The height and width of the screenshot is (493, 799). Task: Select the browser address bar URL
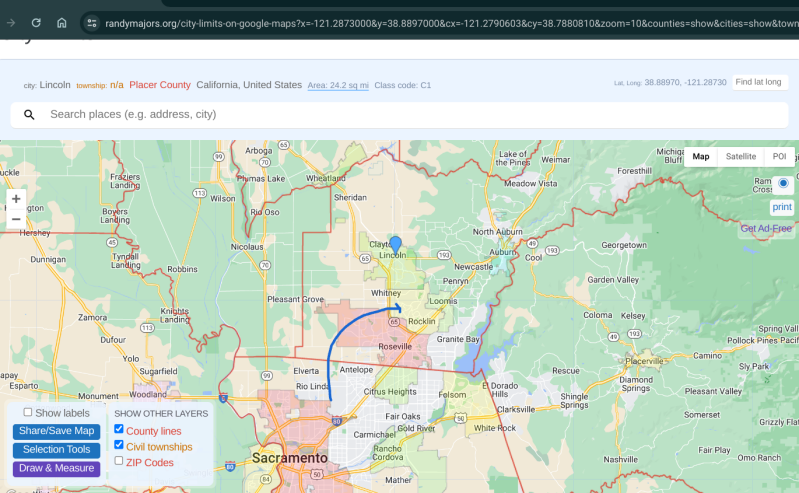coord(451,23)
